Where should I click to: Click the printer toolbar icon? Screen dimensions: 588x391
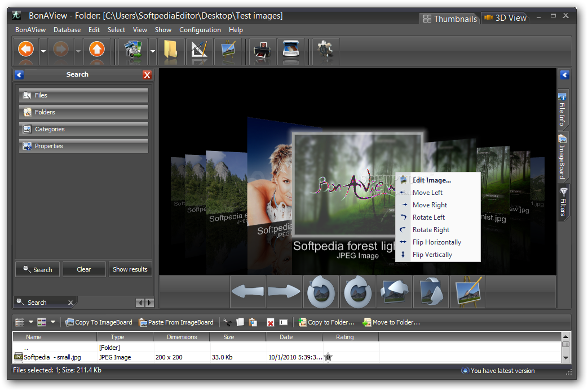263,50
